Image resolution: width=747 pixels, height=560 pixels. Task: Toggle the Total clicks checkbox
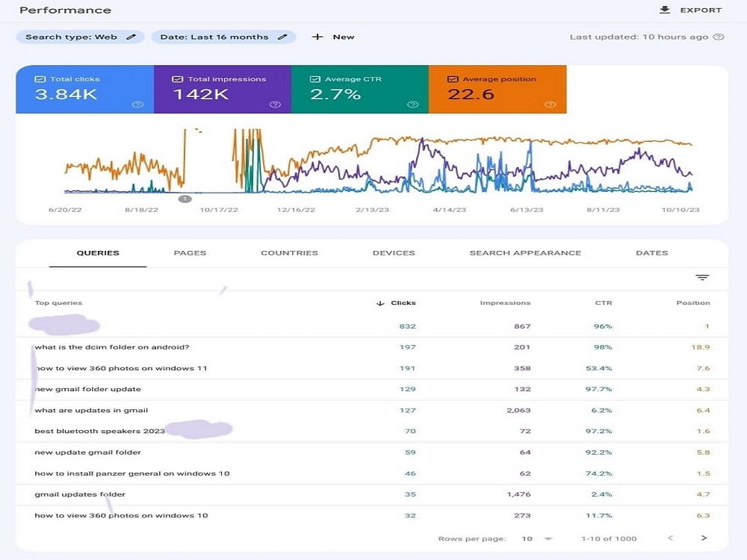click(x=40, y=79)
